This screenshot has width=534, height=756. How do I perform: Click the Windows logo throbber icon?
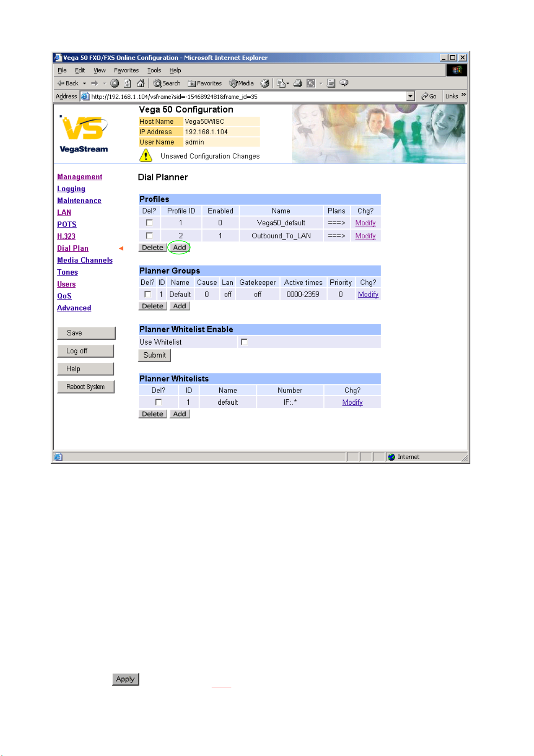click(456, 70)
